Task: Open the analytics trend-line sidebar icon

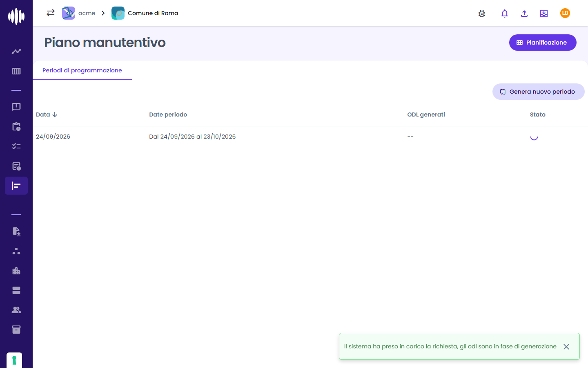Action: [x=16, y=52]
